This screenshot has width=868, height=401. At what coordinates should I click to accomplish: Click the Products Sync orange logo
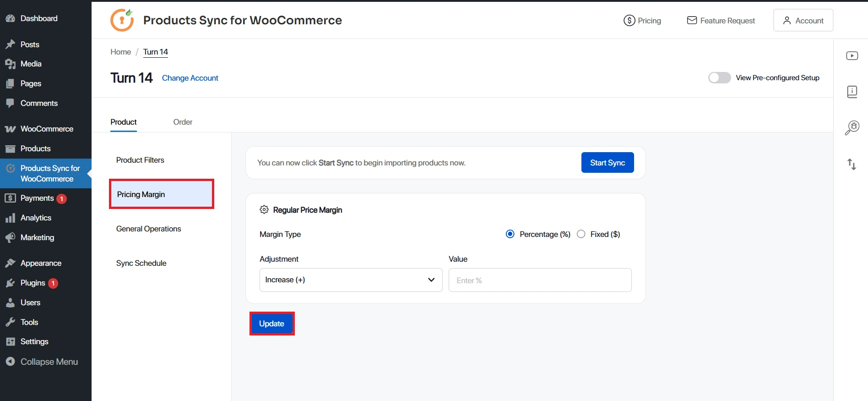[122, 20]
